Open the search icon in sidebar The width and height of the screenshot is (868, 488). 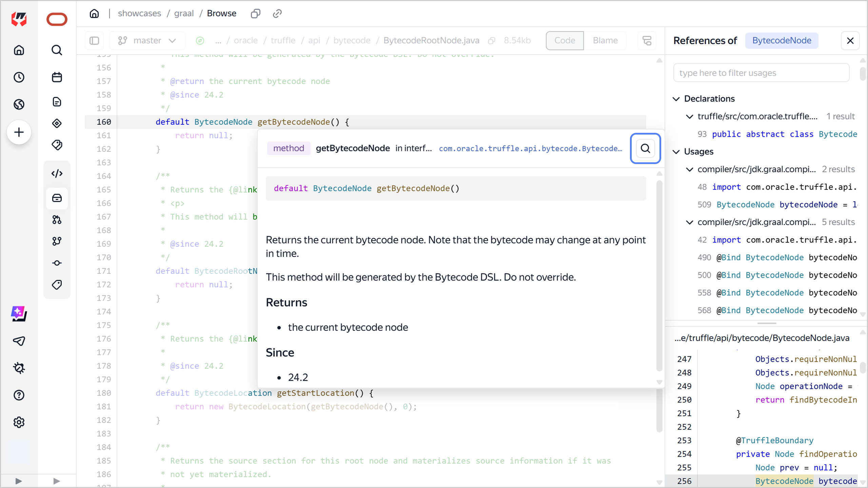point(57,50)
